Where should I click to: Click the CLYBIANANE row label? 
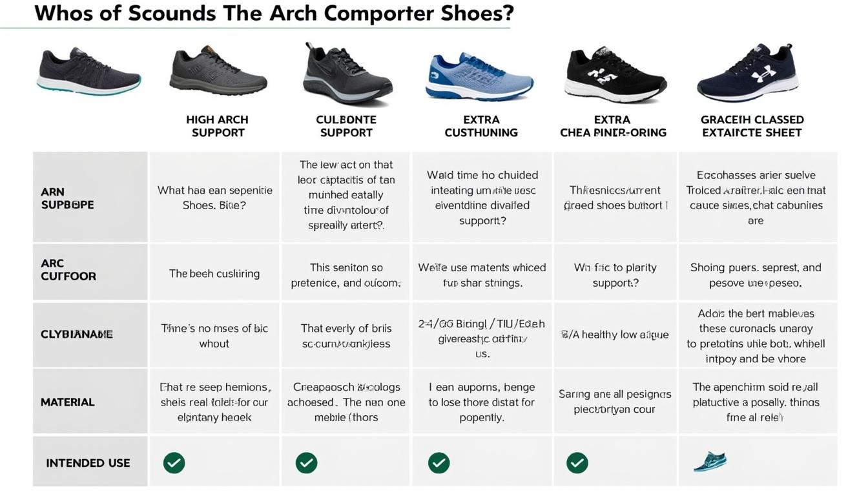tap(77, 334)
